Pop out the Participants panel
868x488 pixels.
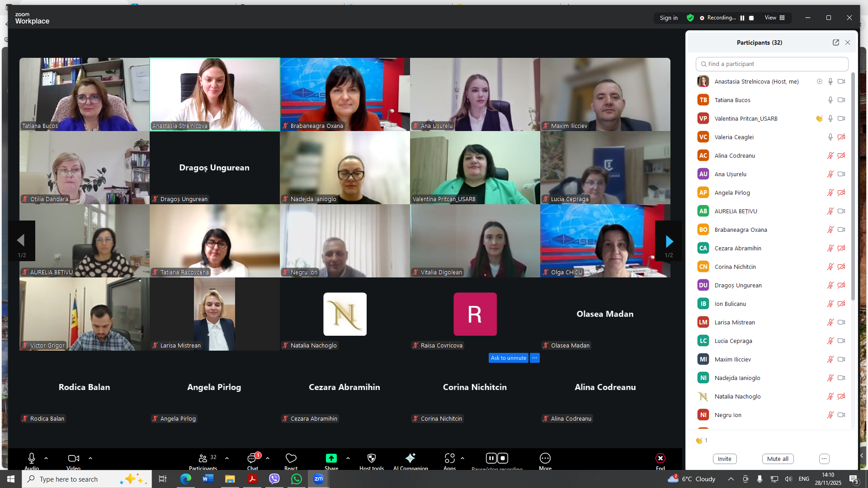(835, 42)
